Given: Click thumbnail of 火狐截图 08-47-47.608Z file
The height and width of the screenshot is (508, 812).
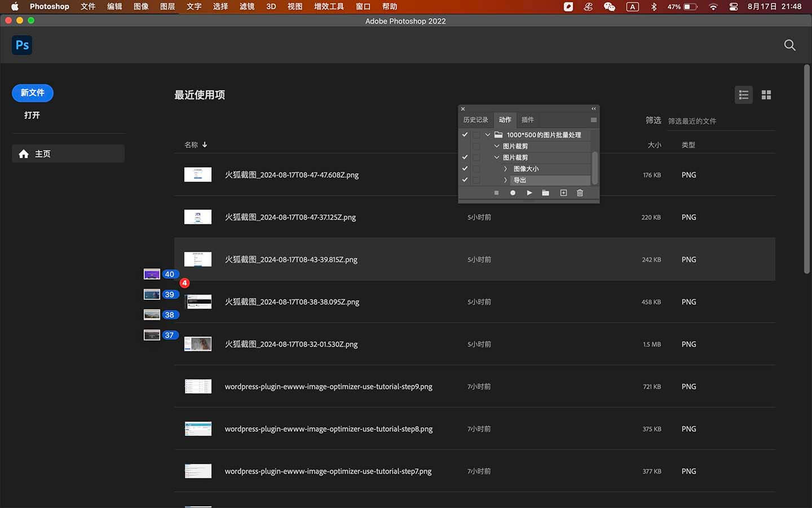Looking at the screenshot, I should coord(198,174).
